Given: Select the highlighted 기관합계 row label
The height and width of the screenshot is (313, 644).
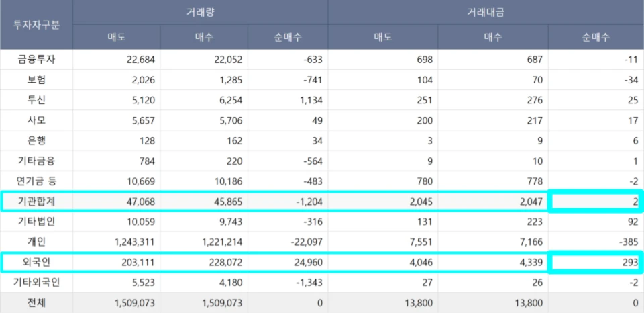Looking at the screenshot, I should coord(36,202).
